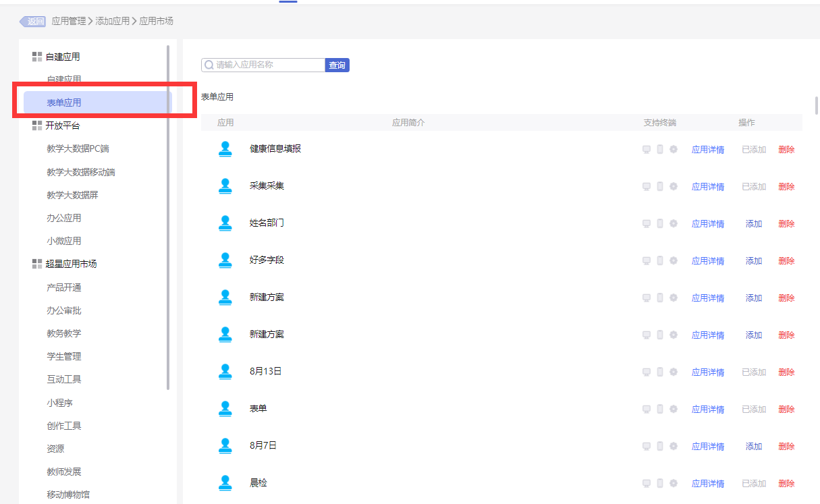This screenshot has height=504, width=820.
Task: Click the PC terminal icon for 8月13日
Action: tap(647, 372)
